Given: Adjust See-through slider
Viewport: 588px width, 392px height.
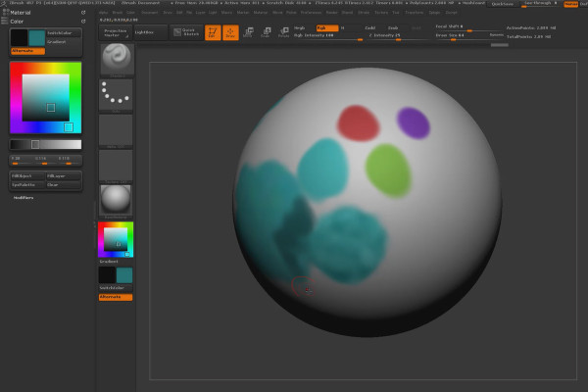Looking at the screenshot, I should click(540, 4).
